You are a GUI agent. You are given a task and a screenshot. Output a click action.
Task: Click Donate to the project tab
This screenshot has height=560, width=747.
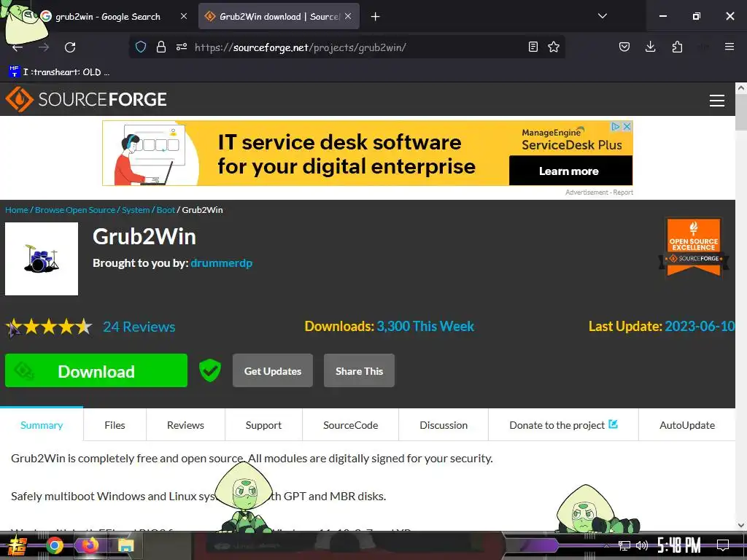[564, 425]
